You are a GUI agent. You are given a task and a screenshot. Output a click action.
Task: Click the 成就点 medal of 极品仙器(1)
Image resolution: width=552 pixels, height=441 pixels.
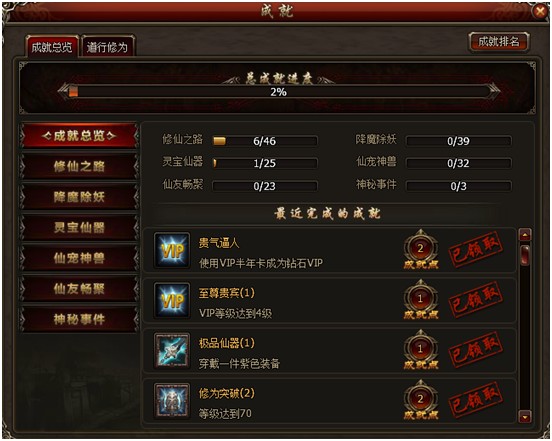point(420,350)
